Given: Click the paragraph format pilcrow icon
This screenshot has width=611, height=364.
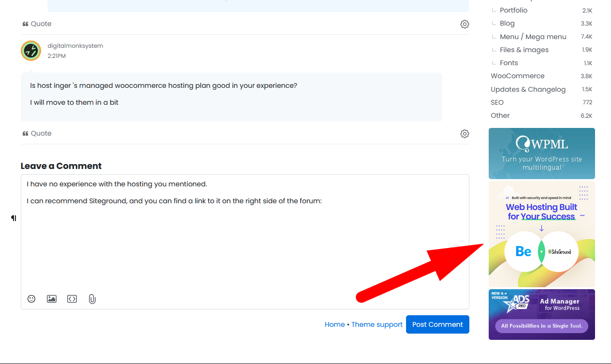Looking at the screenshot, I should click(x=14, y=218).
